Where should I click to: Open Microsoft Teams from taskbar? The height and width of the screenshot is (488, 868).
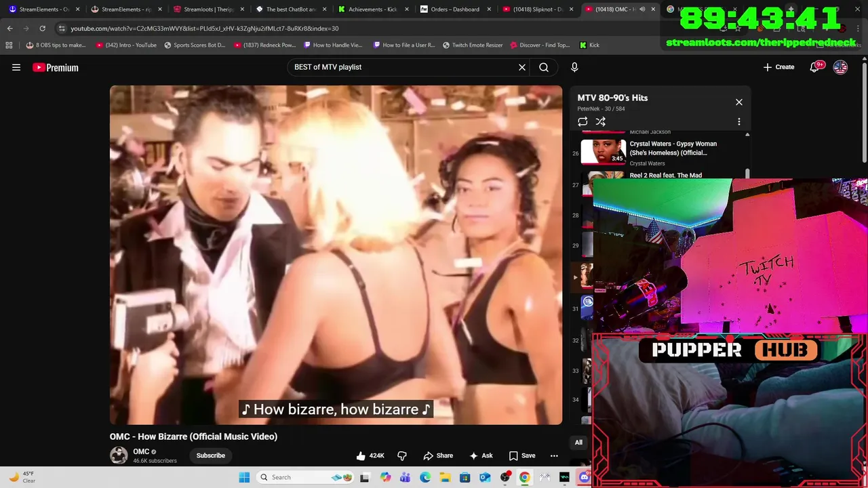click(406, 477)
